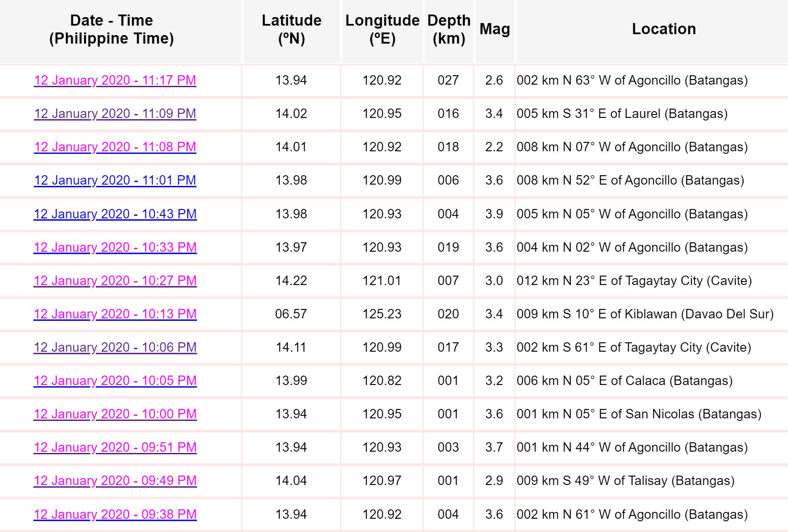Viewport: 788px width, 532px height.
Task: Click the Date - Time column header
Action: pos(112,29)
